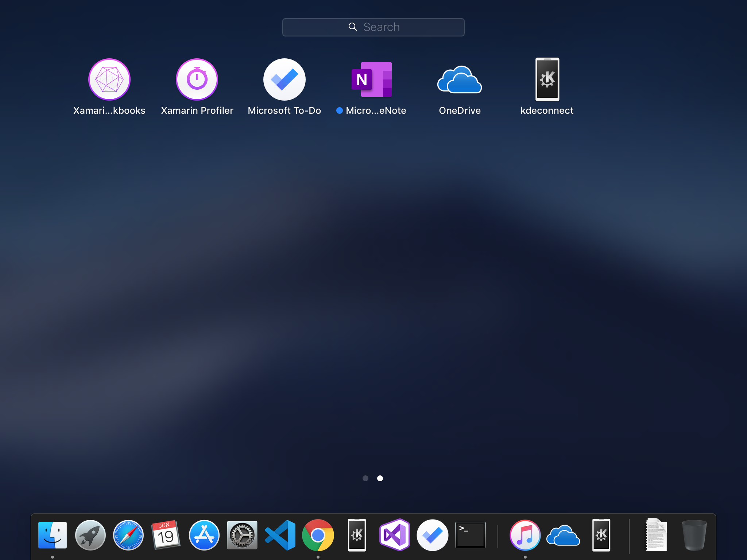Switch to first Launchpad page dot
The width and height of the screenshot is (747, 560).
point(365,478)
